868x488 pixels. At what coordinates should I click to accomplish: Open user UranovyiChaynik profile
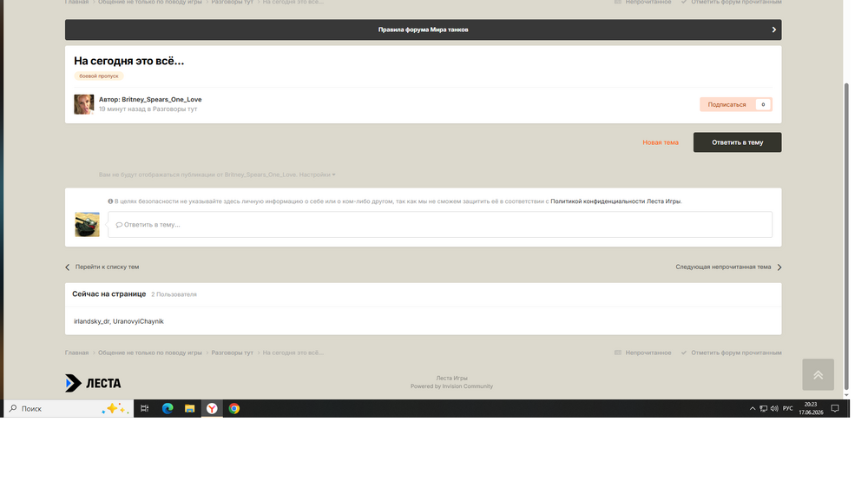(138, 321)
